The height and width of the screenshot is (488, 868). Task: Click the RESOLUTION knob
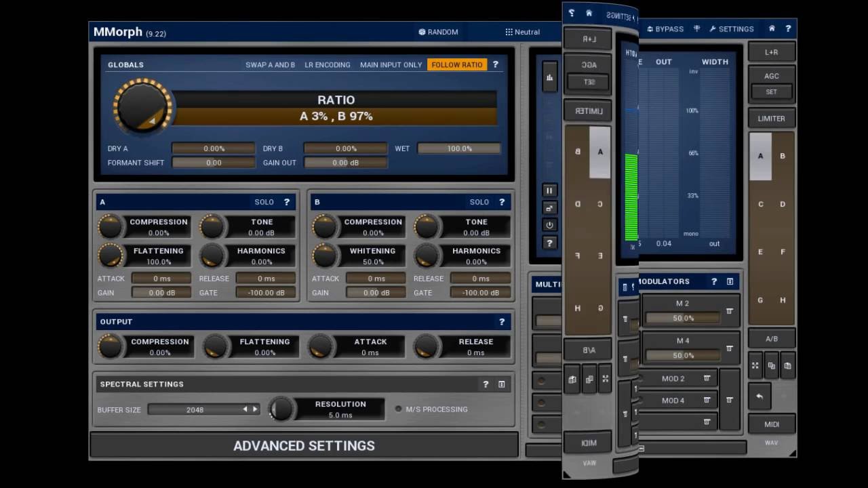click(281, 409)
